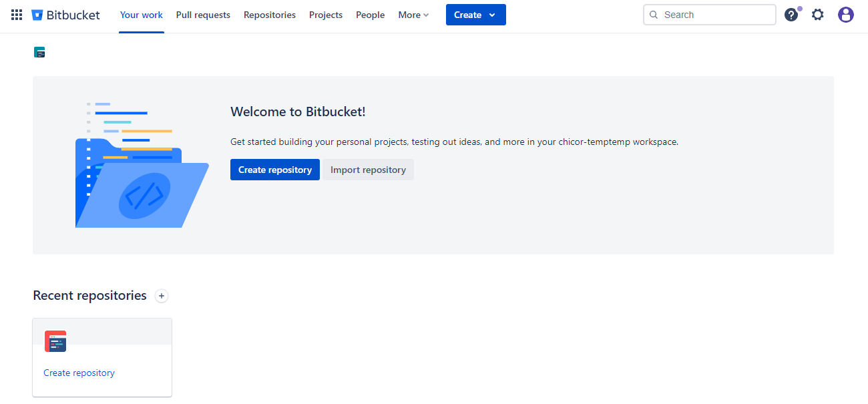Click the workspace avatar icon below navigation
Viewport: 868px width, 404px height.
[x=39, y=52]
